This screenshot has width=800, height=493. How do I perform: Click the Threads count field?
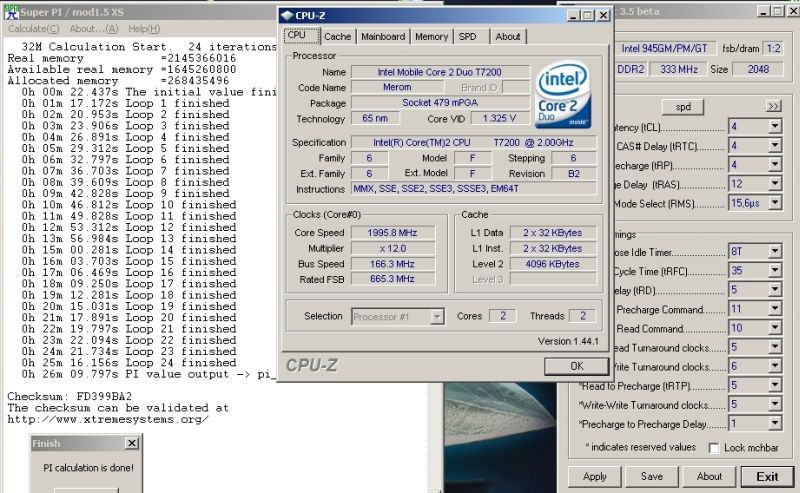582,316
